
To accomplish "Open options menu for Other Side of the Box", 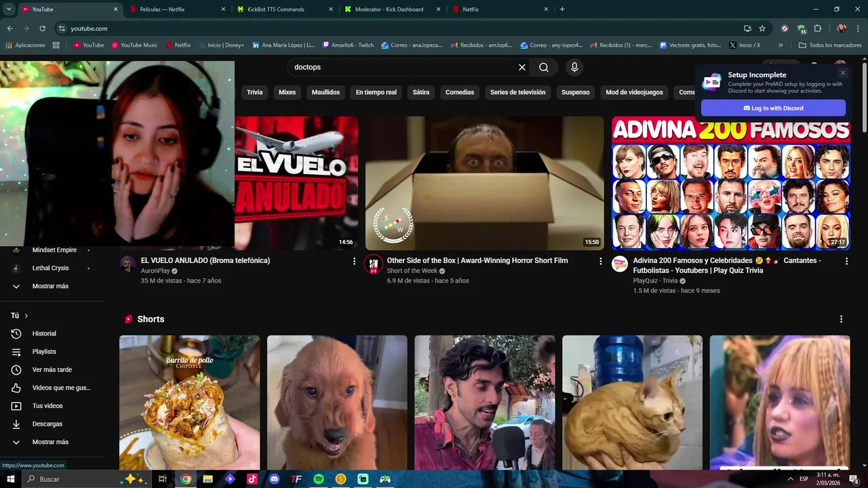I will click(x=600, y=261).
